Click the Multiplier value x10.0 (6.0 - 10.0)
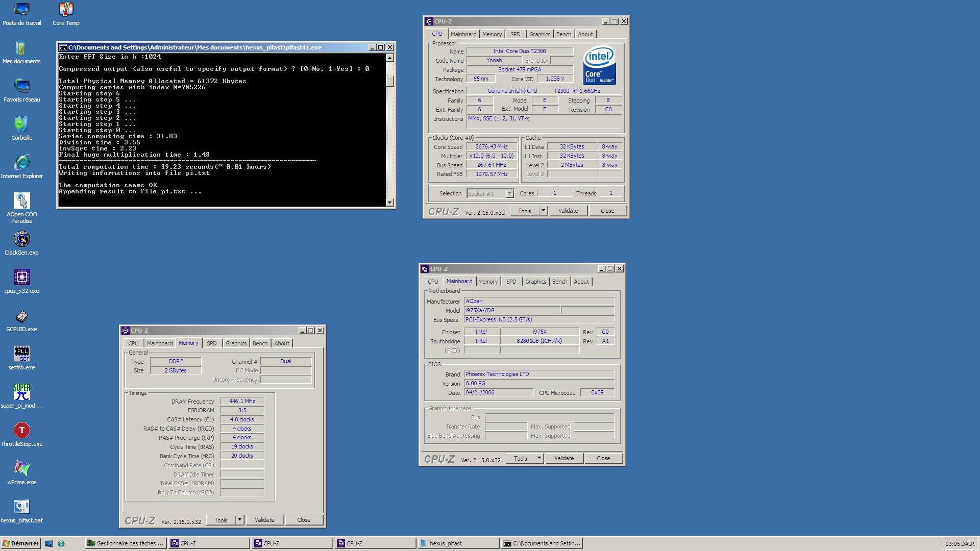Screen dimensions: 980x551 coord(492,156)
